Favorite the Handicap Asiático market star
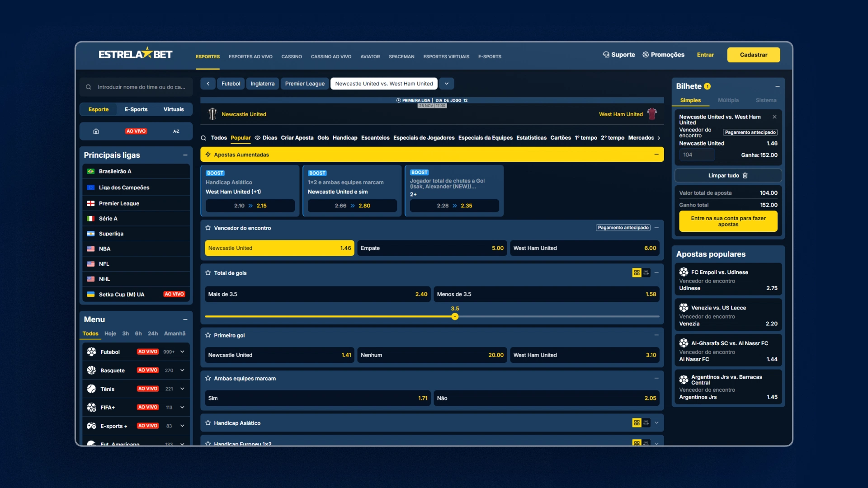 [208, 423]
